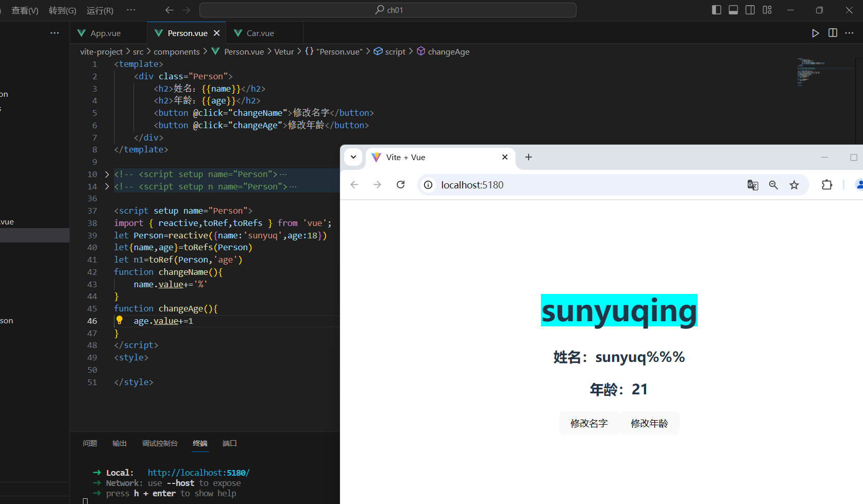This screenshot has width=863, height=504.
Task: Toggle primary side bar layout icon
Action: [x=716, y=10]
